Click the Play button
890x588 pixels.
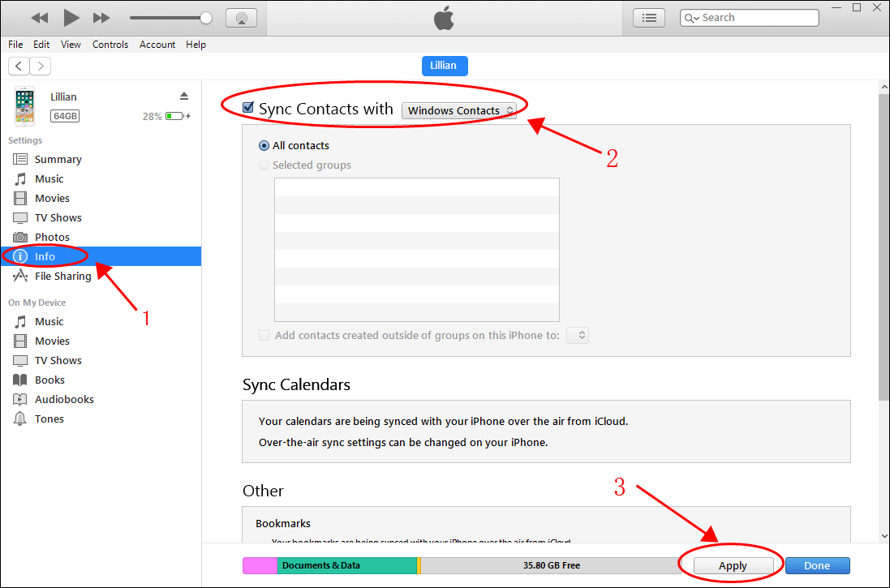click(x=71, y=17)
